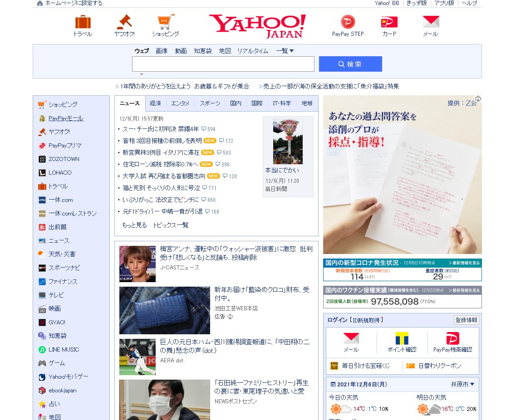Open 元F1ドライバー 中嶋一貴が引退 headline
Image resolution: width=516 pixels, height=420 pixels.
coord(162,211)
